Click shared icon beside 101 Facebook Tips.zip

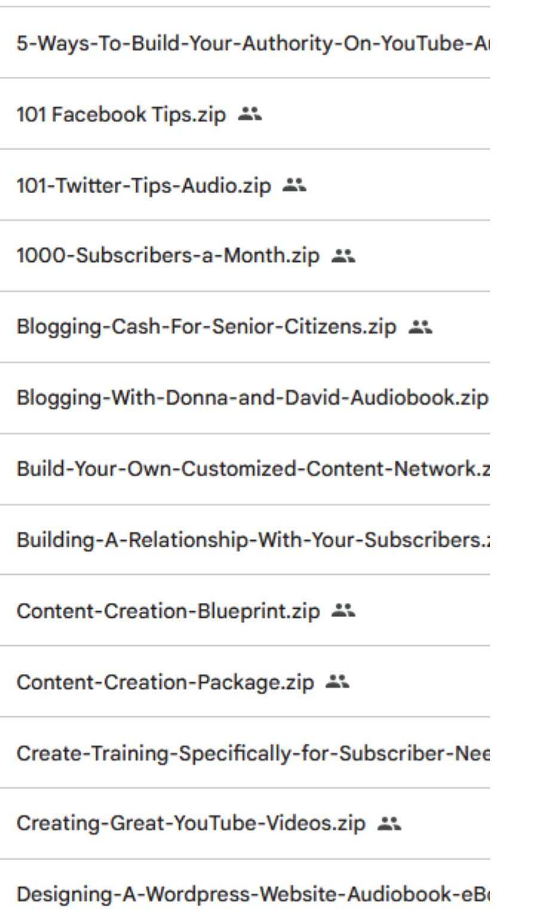click(x=250, y=114)
